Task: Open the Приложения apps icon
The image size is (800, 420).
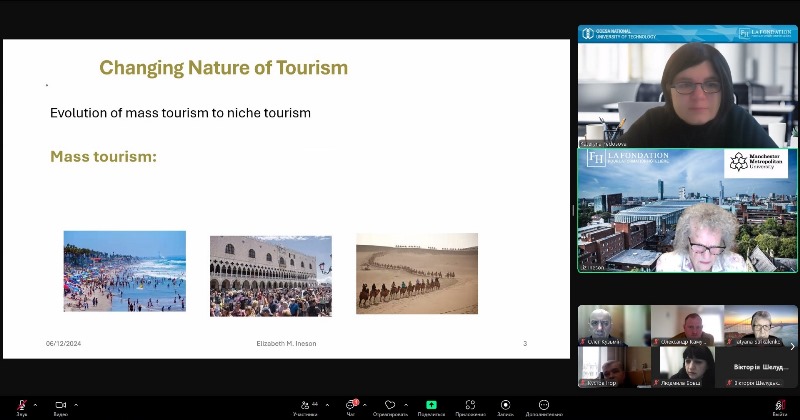Action: [470, 405]
